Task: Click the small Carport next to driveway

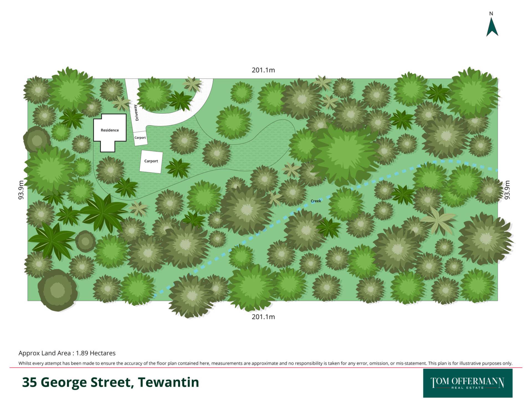Action: [x=140, y=138]
